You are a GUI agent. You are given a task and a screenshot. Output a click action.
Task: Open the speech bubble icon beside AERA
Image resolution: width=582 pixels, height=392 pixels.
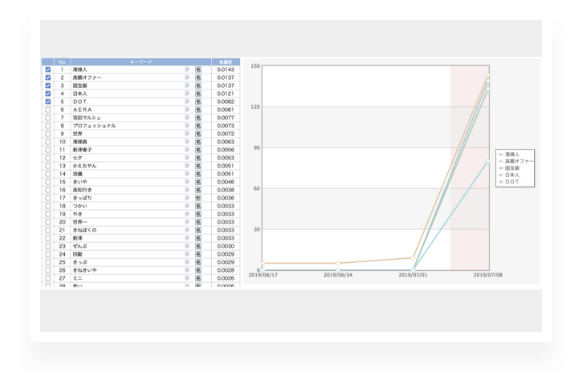[187, 110]
